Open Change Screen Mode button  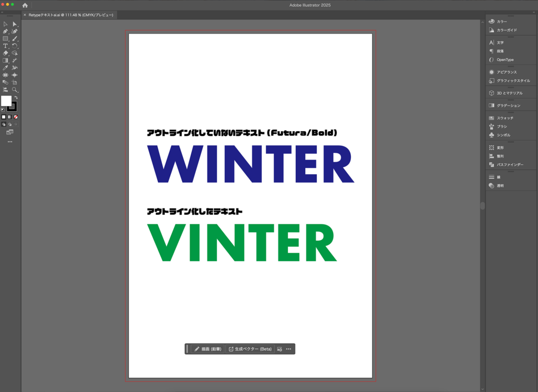coord(9,132)
